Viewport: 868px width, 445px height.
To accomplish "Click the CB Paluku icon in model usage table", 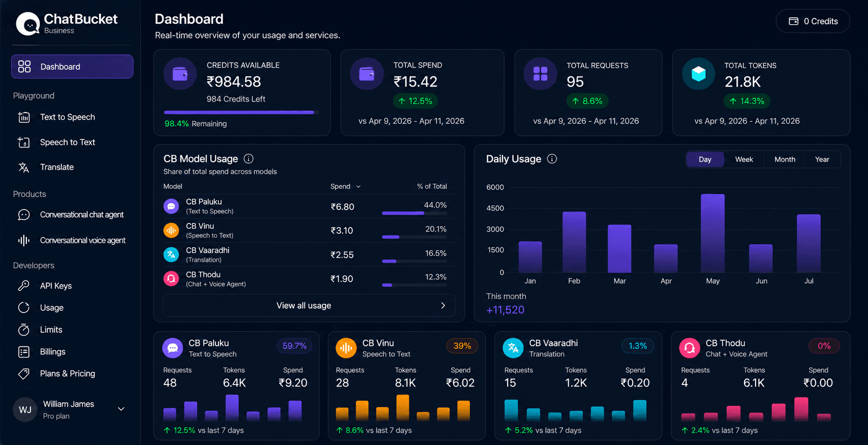I will pyautogui.click(x=172, y=206).
